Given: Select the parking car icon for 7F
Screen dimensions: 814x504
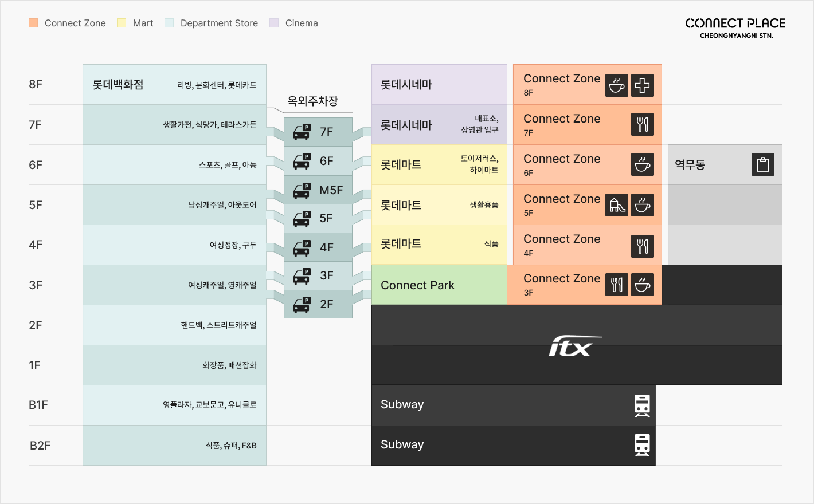Looking at the screenshot, I should point(302,132).
